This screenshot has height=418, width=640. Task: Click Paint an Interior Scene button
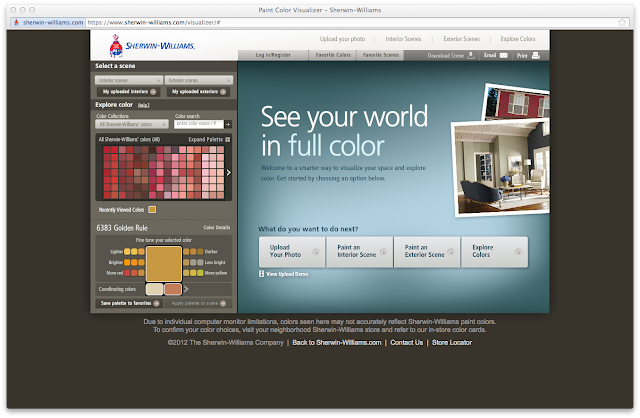click(360, 251)
